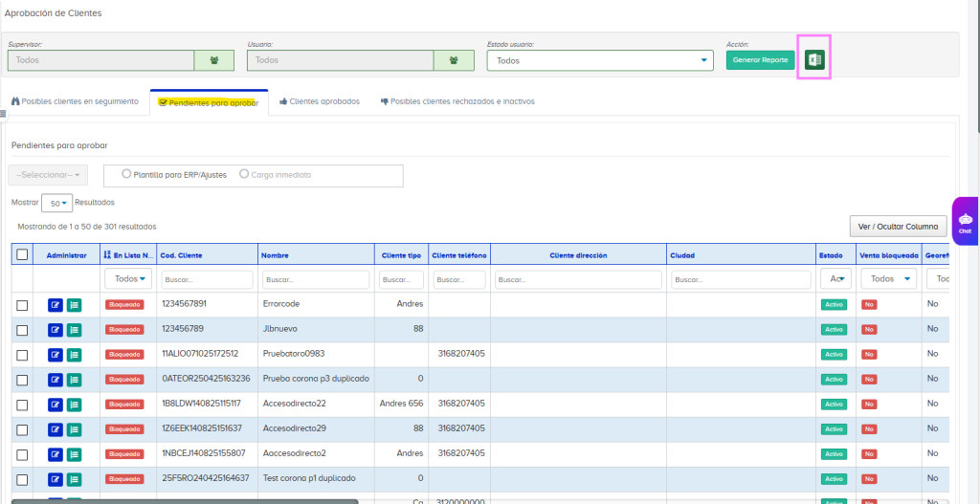Open En Lista Todos filter dropdown
Image resolution: width=980 pixels, height=504 pixels.
[129, 279]
